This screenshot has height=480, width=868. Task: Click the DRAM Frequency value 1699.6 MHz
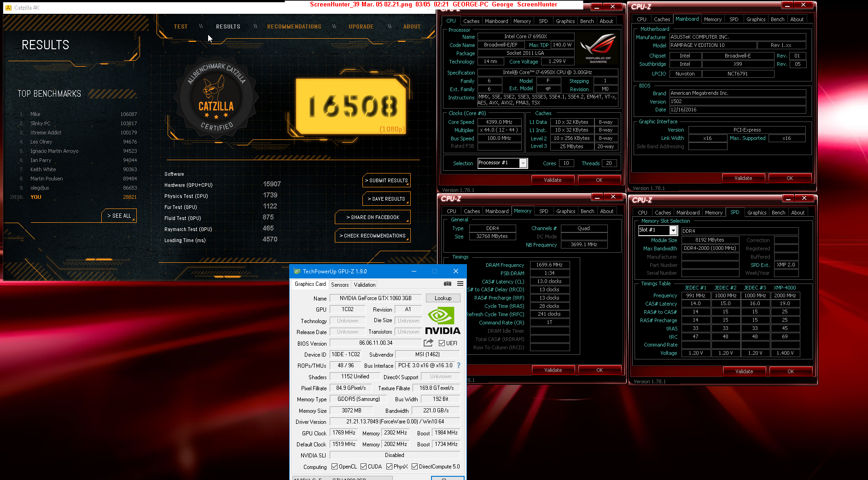(550, 265)
